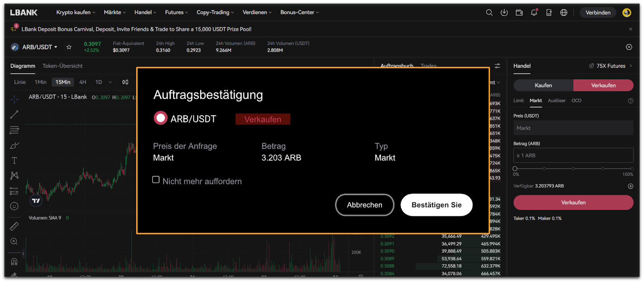
Task: Open the emoji icons chart tool
Action: click(14, 206)
